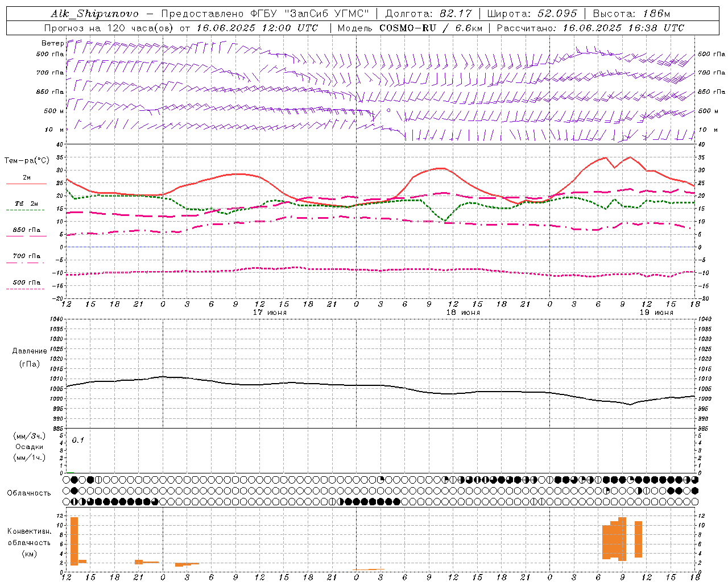Click the forecast start 16.06.2025 12:00 UTC

pyautogui.click(x=257, y=28)
